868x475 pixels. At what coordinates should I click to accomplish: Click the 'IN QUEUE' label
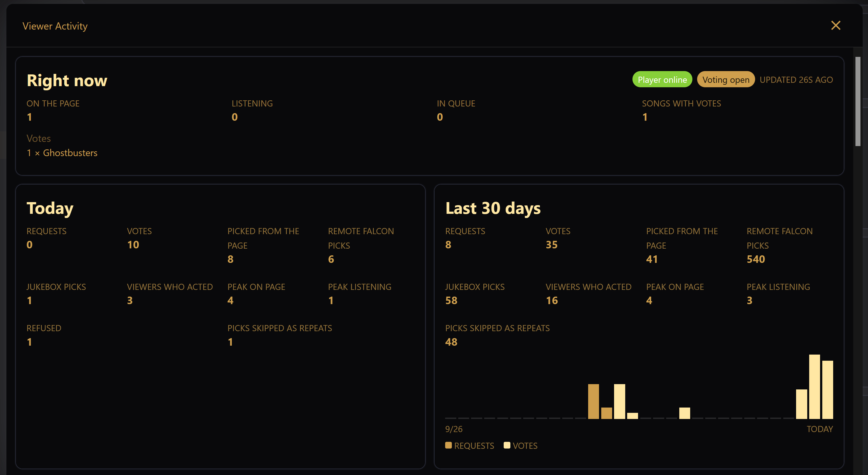[x=456, y=103]
